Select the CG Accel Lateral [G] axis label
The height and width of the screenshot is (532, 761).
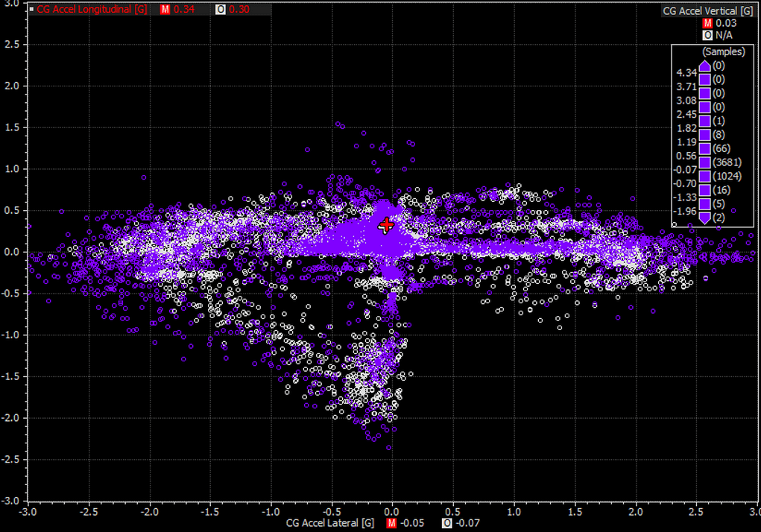(x=330, y=523)
